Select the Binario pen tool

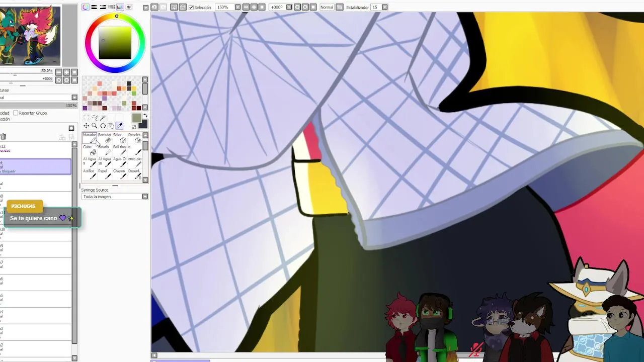click(105, 151)
